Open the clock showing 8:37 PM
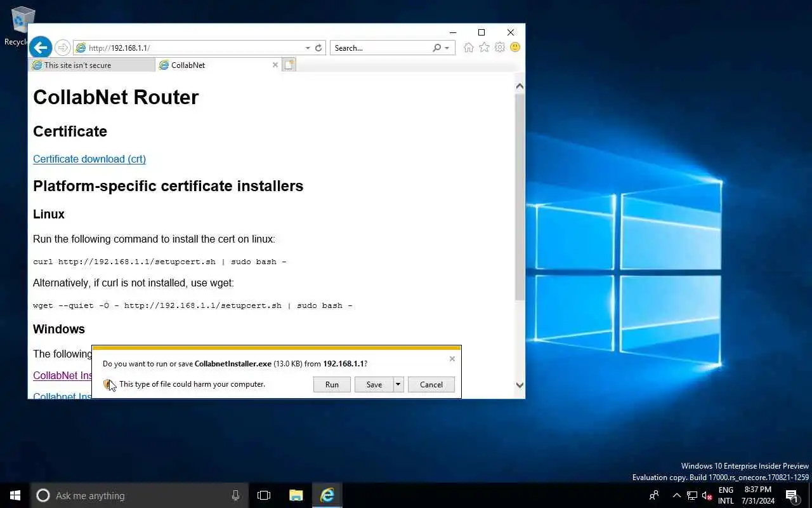The height and width of the screenshot is (508, 812). (758, 495)
